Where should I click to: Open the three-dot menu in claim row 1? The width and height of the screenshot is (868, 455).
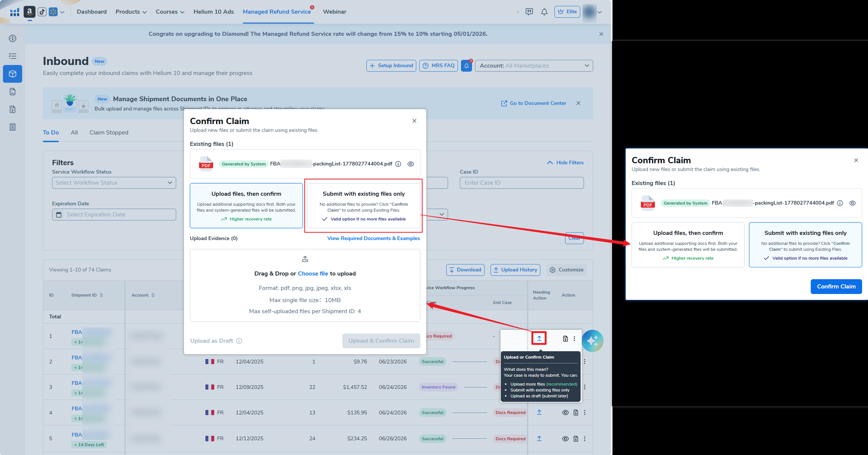(574, 339)
